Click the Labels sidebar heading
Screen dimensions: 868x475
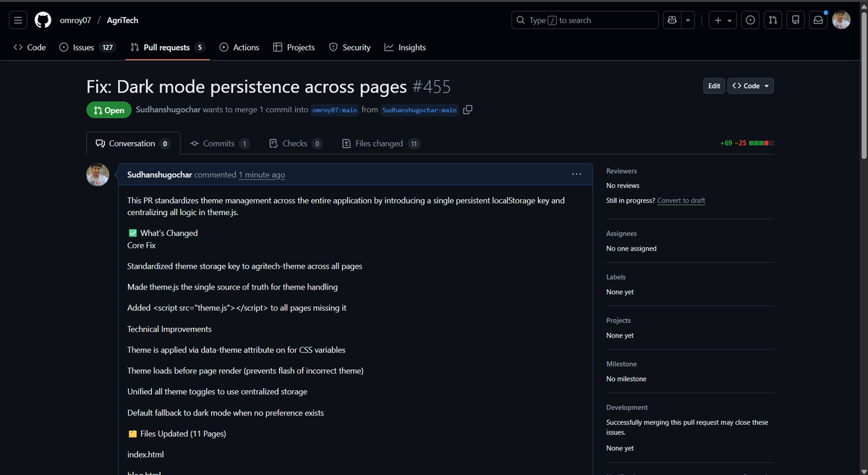click(x=616, y=277)
